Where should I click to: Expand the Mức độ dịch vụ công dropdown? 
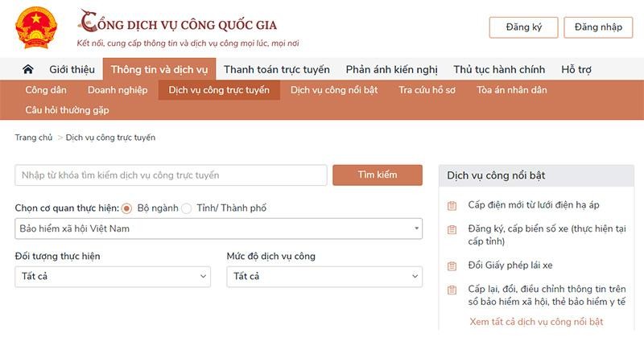click(x=324, y=277)
